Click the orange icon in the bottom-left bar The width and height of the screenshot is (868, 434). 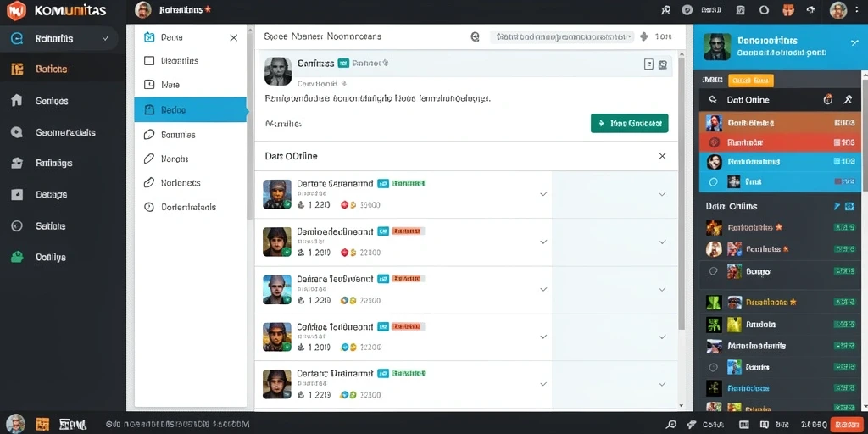click(x=42, y=424)
